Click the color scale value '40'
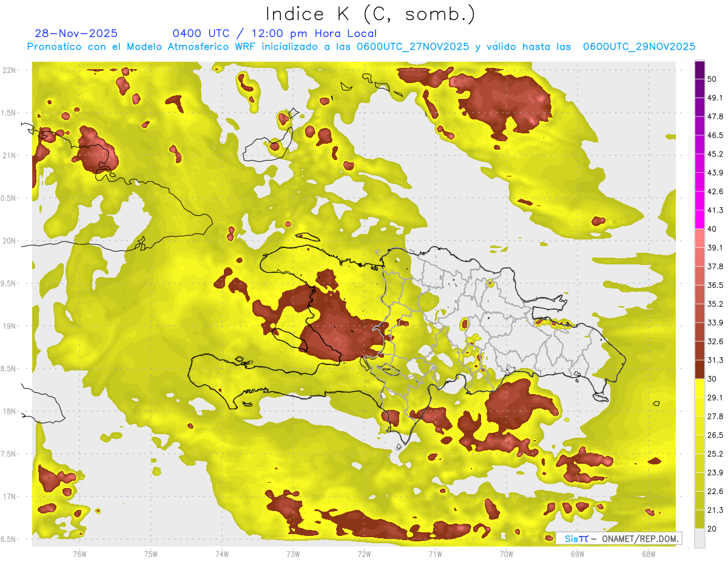 [713, 229]
